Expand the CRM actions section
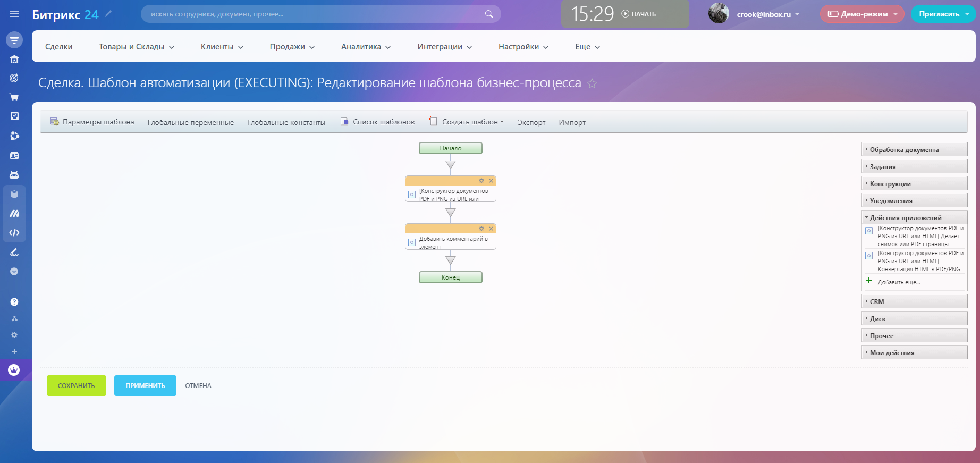 click(x=914, y=301)
